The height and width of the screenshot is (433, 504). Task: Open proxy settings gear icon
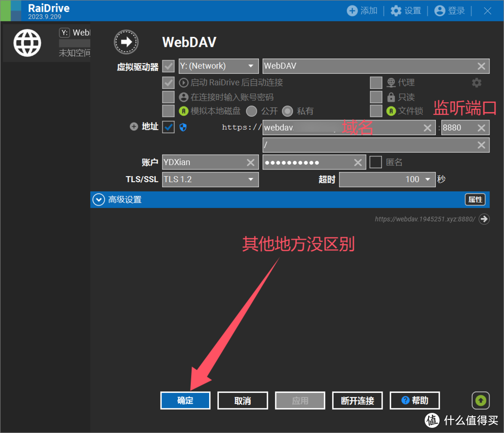(x=476, y=83)
